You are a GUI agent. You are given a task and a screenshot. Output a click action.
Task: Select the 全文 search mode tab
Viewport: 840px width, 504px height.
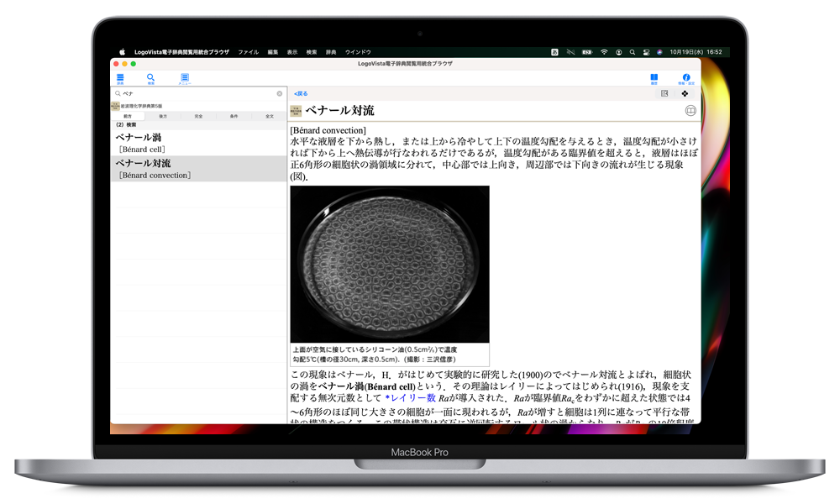270,116
